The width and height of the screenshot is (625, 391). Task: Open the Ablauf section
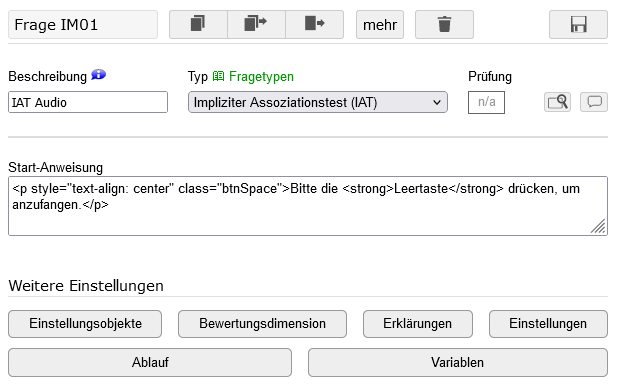click(x=150, y=363)
